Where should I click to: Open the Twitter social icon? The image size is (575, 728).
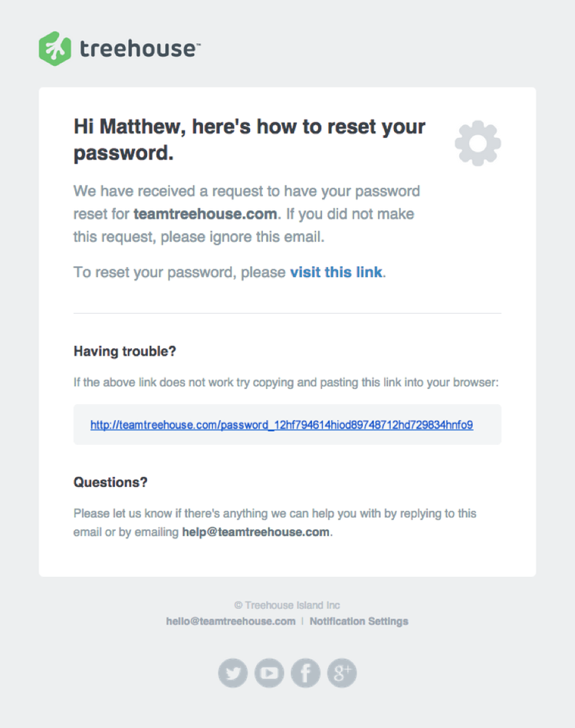(233, 673)
